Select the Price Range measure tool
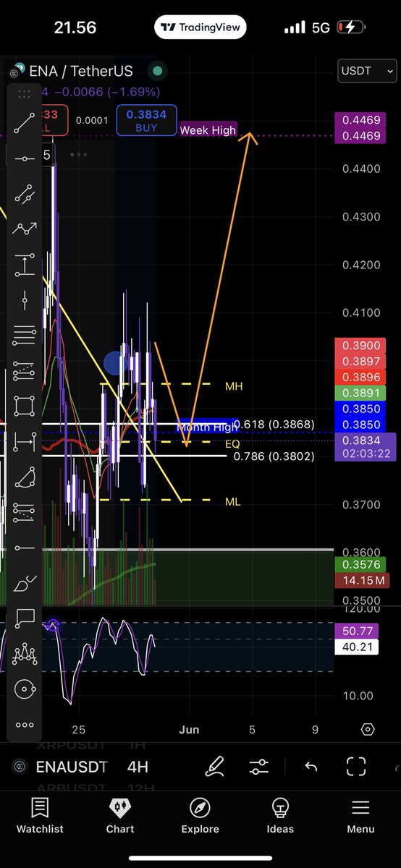Viewport: 401px width, 868px height. tap(25, 264)
